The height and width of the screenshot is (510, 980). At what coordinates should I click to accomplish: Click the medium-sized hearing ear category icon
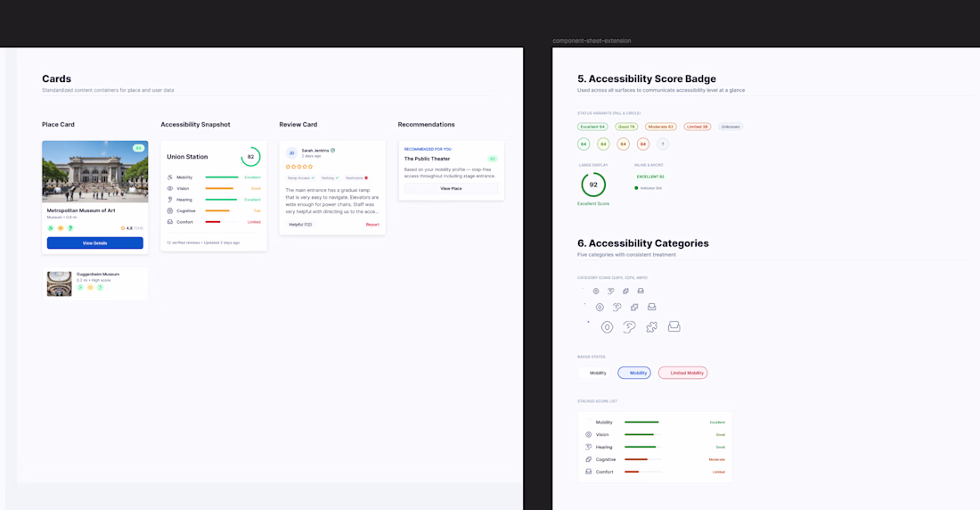[x=617, y=308]
